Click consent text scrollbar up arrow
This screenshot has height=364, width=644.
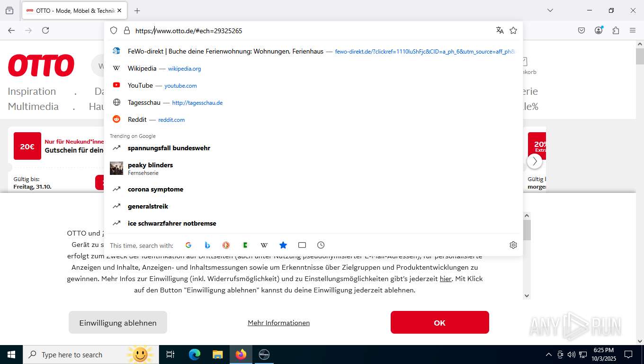coord(527,216)
